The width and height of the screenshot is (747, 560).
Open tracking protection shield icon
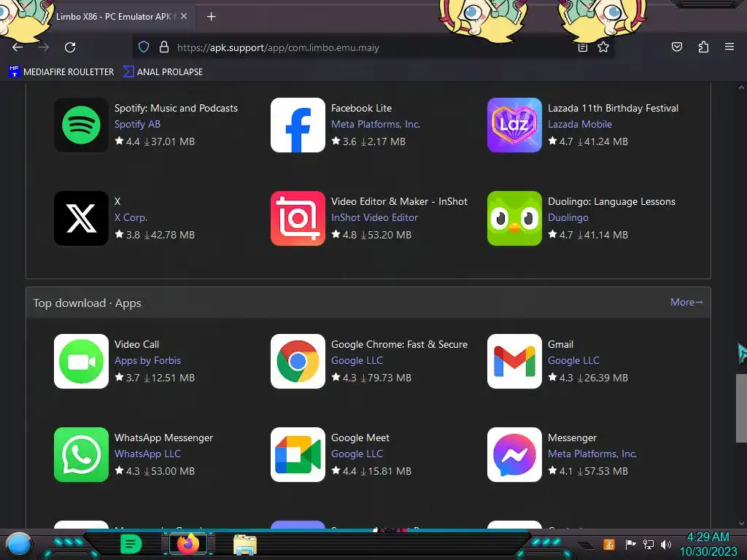coord(144,47)
